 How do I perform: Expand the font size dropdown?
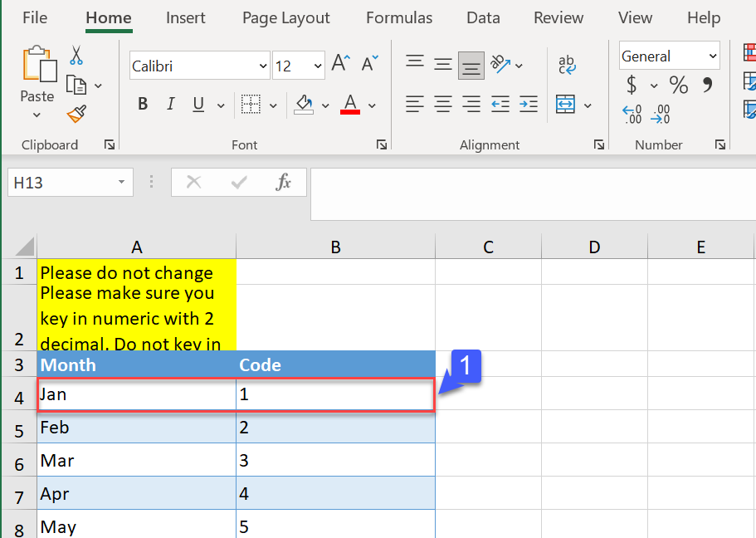click(x=318, y=66)
